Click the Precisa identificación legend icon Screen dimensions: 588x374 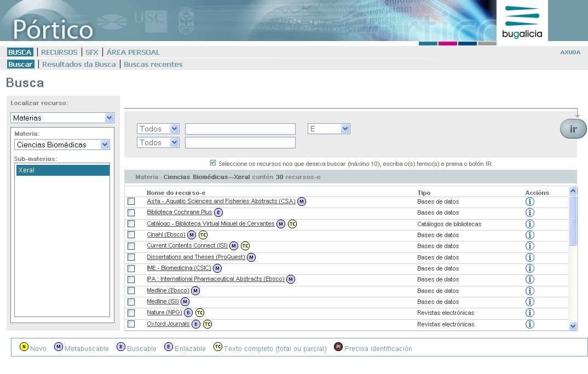338,347
